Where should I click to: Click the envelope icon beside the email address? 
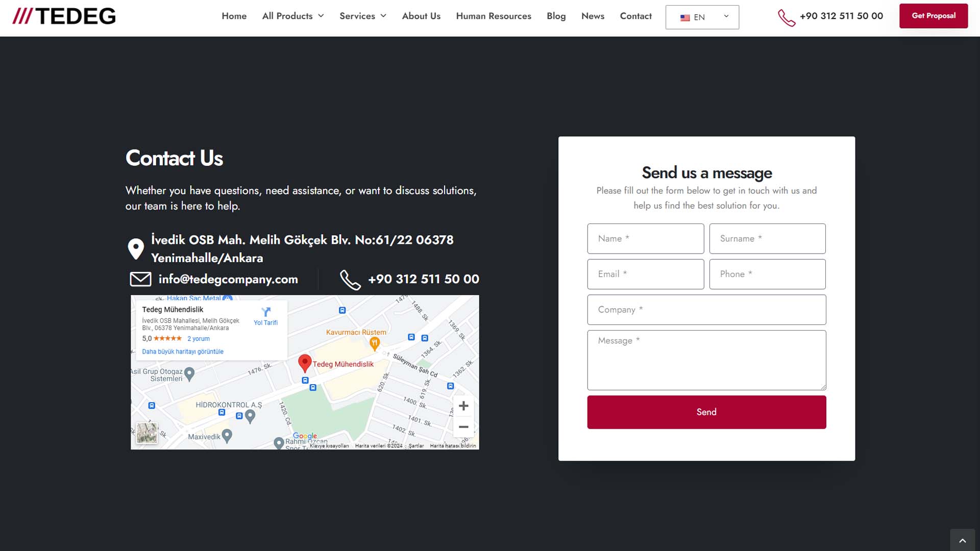point(140,279)
